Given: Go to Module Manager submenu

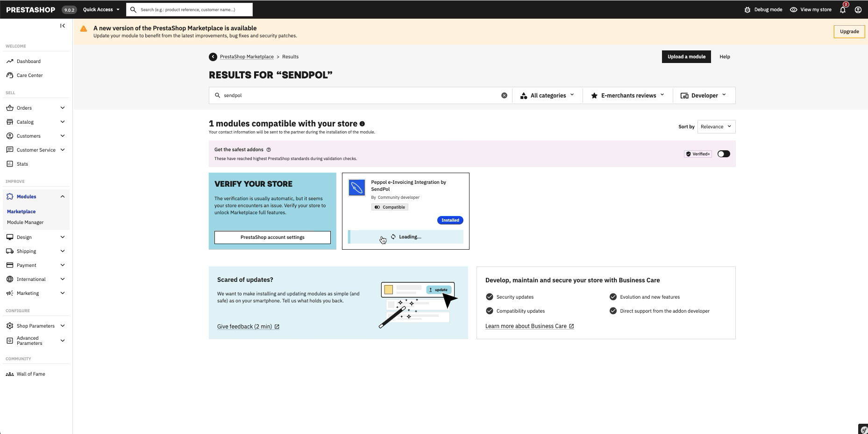Looking at the screenshot, I should pos(25,222).
